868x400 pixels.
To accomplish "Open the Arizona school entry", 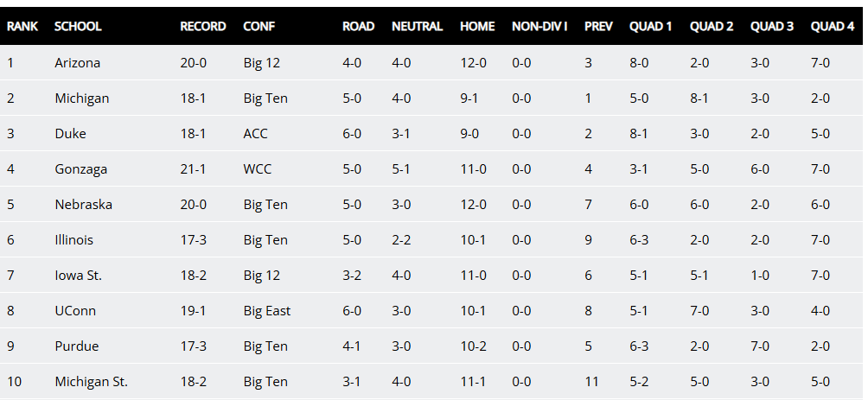I will (x=78, y=63).
